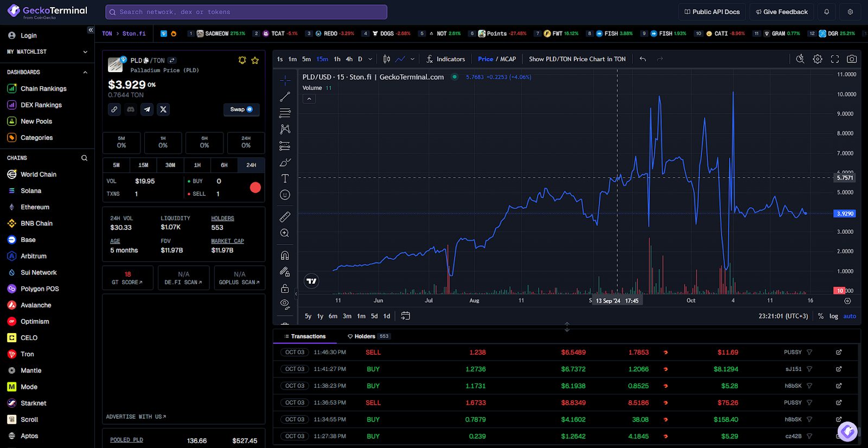Collapse the left sidebar

click(x=91, y=30)
